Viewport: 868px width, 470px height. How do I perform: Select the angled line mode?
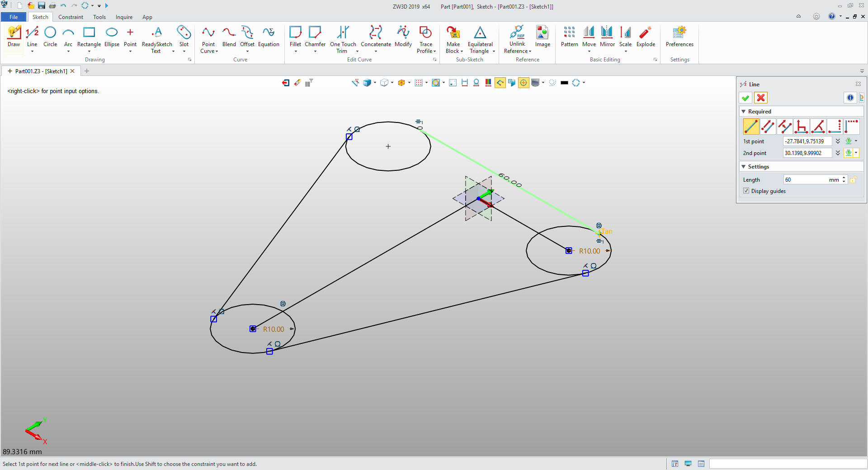click(818, 127)
